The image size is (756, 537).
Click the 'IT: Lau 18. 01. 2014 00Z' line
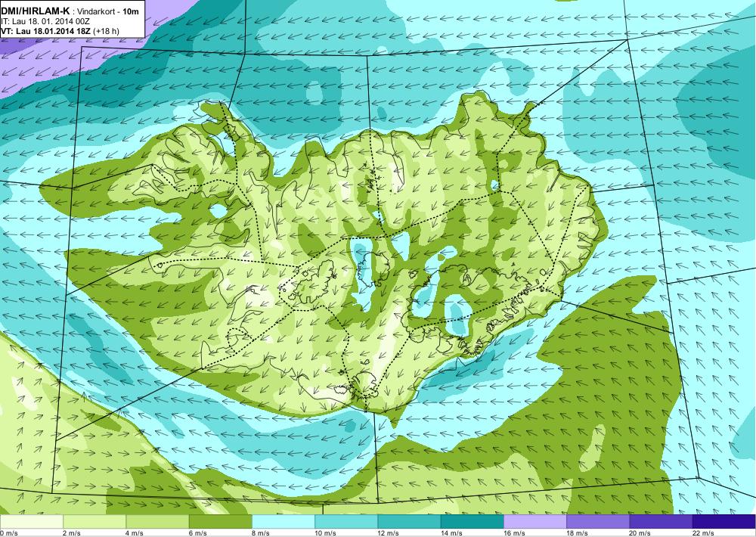(45, 22)
